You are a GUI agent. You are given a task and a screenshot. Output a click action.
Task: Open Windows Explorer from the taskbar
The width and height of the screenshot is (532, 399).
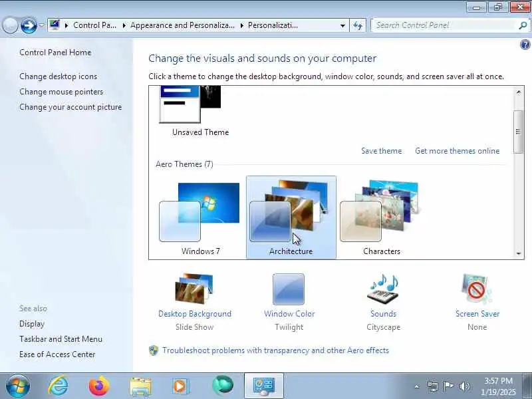click(x=140, y=386)
